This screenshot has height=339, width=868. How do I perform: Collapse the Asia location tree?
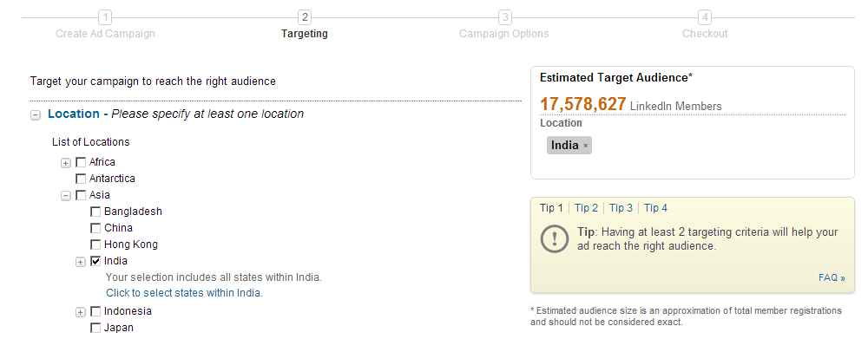click(66, 196)
